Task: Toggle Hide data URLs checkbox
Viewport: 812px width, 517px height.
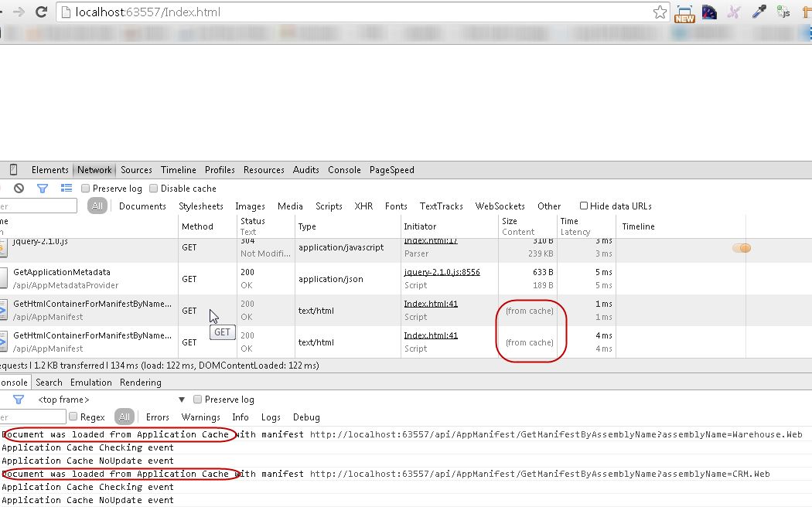Action: (584, 206)
